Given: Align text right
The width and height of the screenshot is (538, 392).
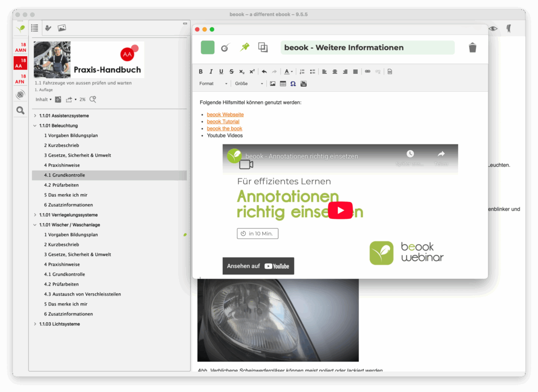Looking at the screenshot, I should tap(345, 71).
